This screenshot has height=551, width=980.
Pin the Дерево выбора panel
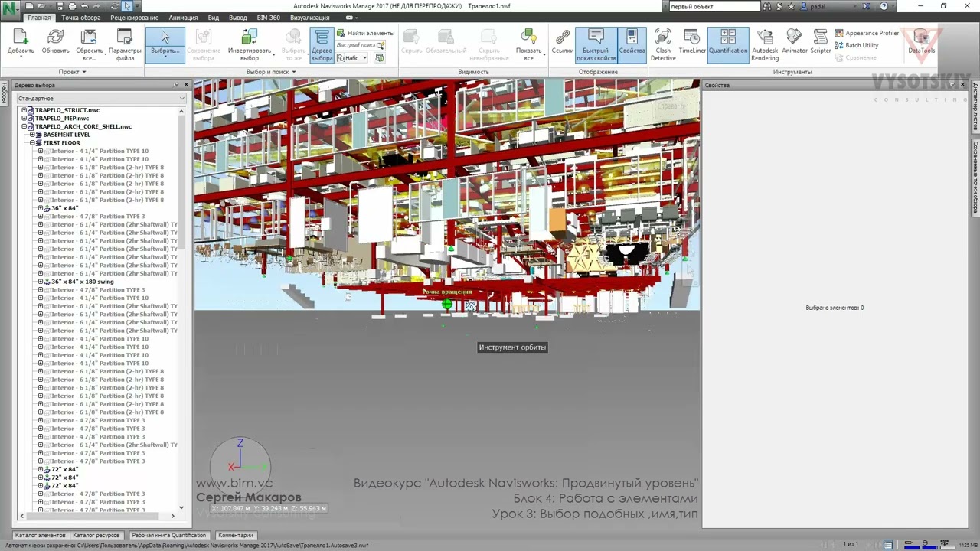[x=176, y=85]
